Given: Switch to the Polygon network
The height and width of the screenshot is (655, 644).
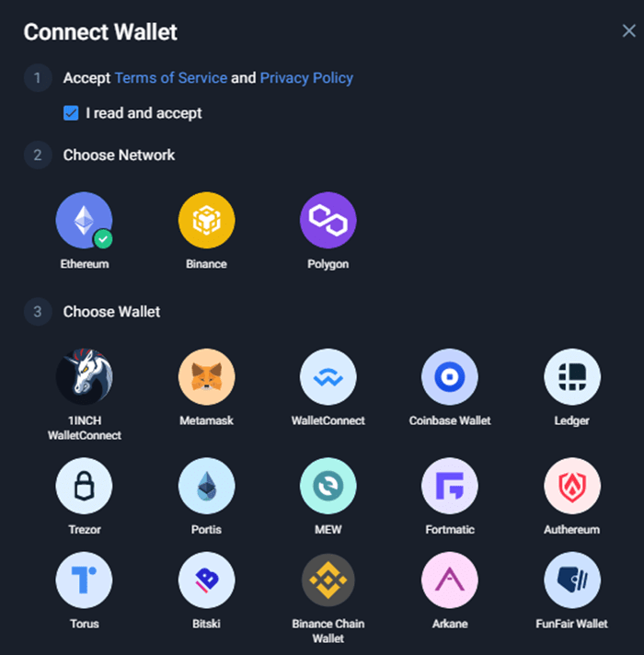Looking at the screenshot, I should coord(328,220).
